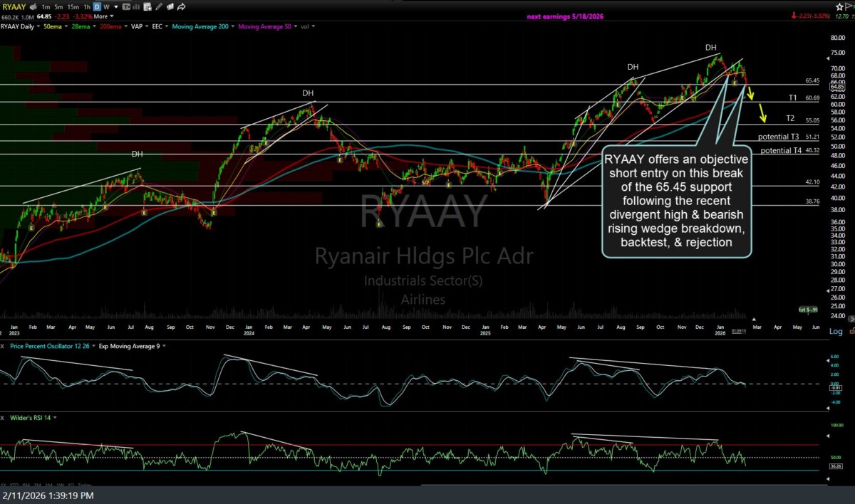The width and height of the screenshot is (855, 504).
Task: Click the printer icon beside the RYAAY symbol
Action: (33, 7)
